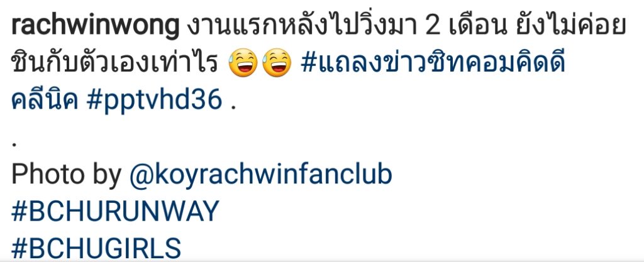Viewport: 644px width, 262px height.
Task: Click the text ชินกับตัวเองเท่าไร
Action: pos(114,63)
